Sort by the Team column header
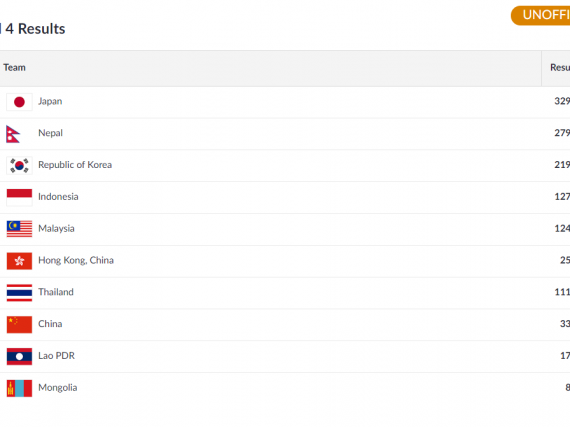 (x=15, y=68)
